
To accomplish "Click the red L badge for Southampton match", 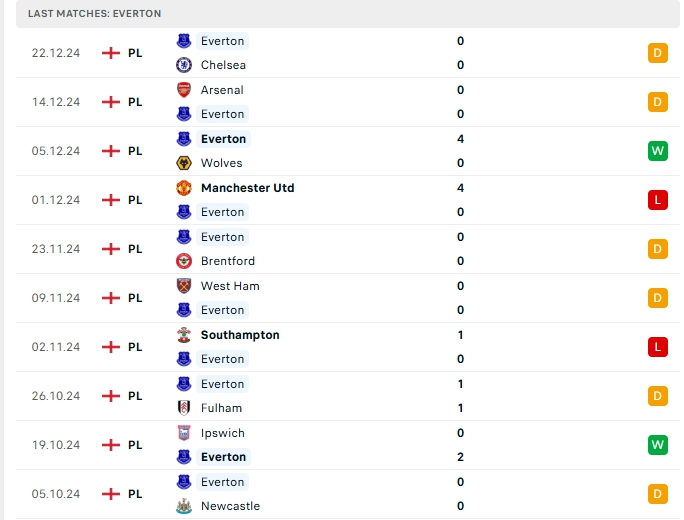I will (657, 347).
